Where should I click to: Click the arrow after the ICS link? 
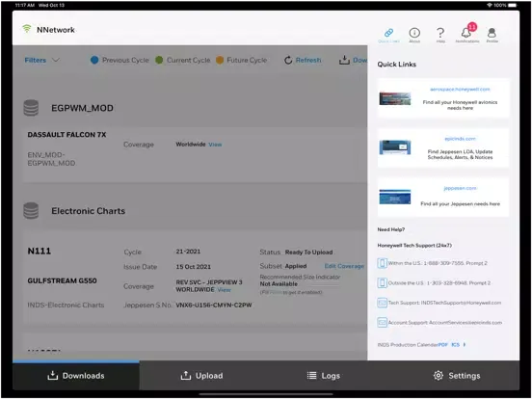tap(465, 345)
